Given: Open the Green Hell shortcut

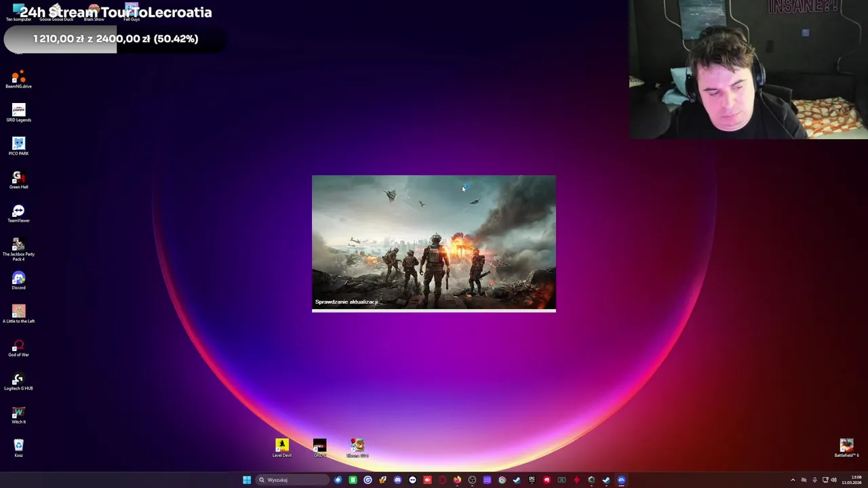Looking at the screenshot, I should (x=18, y=180).
